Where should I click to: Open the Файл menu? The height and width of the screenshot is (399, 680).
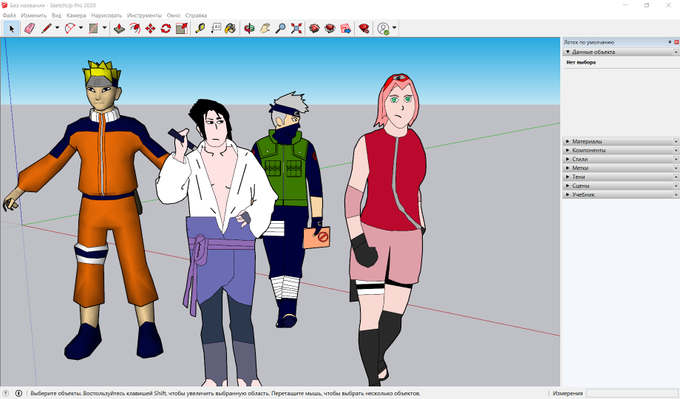tap(9, 15)
